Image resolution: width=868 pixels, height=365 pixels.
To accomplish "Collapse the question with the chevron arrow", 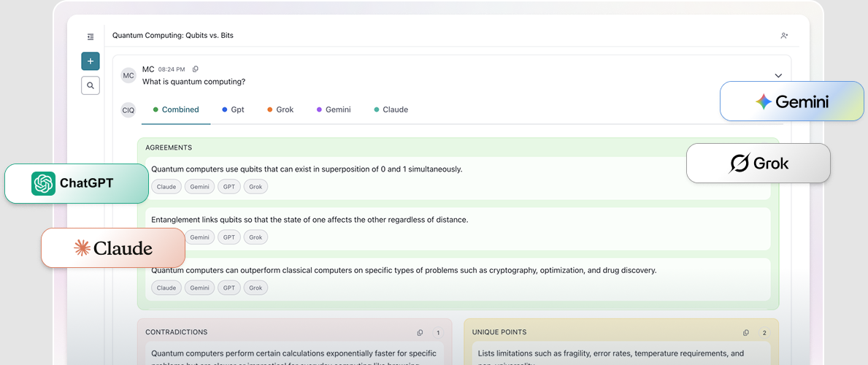I will (778, 75).
